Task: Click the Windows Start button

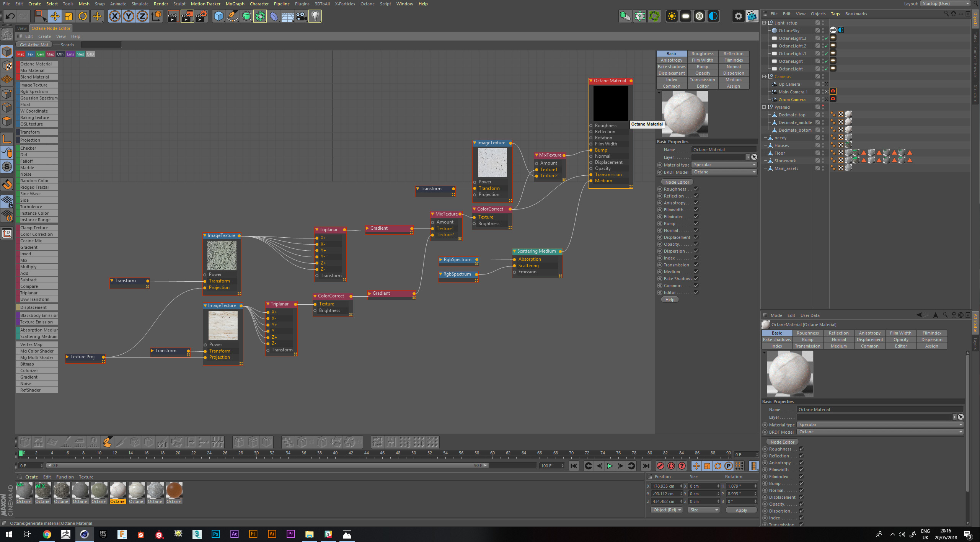Action: [x=9, y=534]
